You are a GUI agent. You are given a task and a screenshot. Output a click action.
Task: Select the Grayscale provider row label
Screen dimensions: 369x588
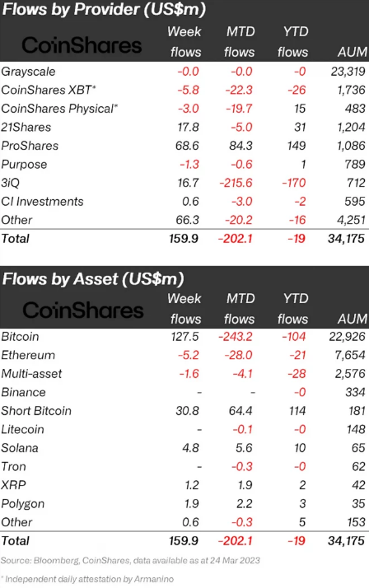point(28,72)
